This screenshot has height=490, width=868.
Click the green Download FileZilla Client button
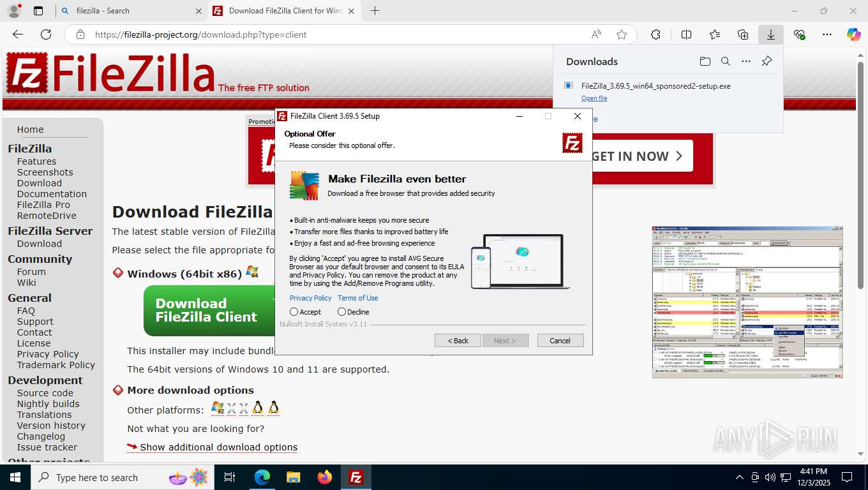click(209, 311)
